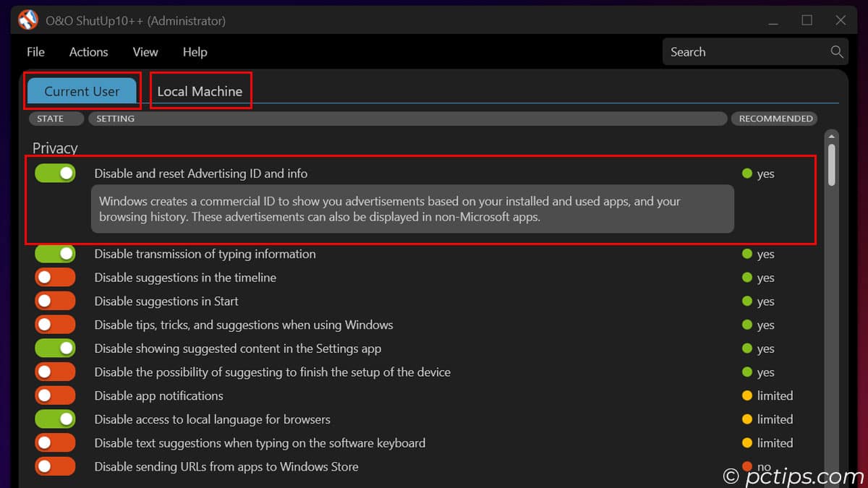868x488 pixels.
Task: Switch to the Local Machine tab
Action: (200, 91)
